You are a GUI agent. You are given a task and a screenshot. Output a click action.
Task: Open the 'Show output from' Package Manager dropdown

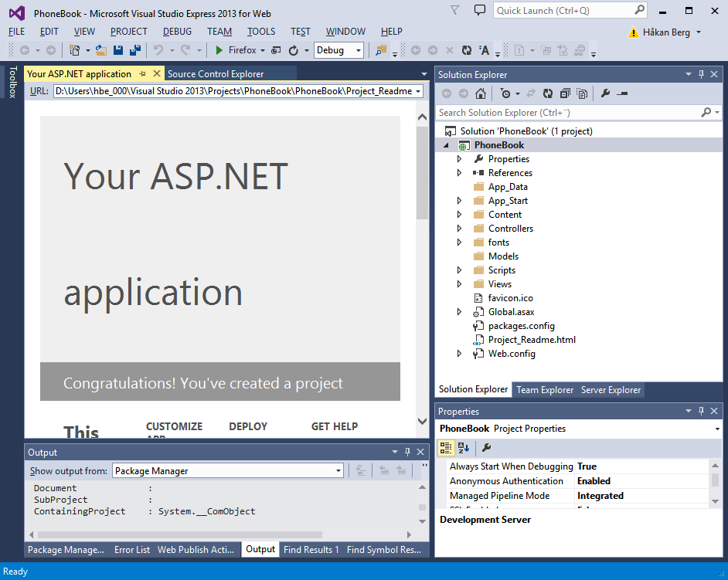click(x=338, y=471)
